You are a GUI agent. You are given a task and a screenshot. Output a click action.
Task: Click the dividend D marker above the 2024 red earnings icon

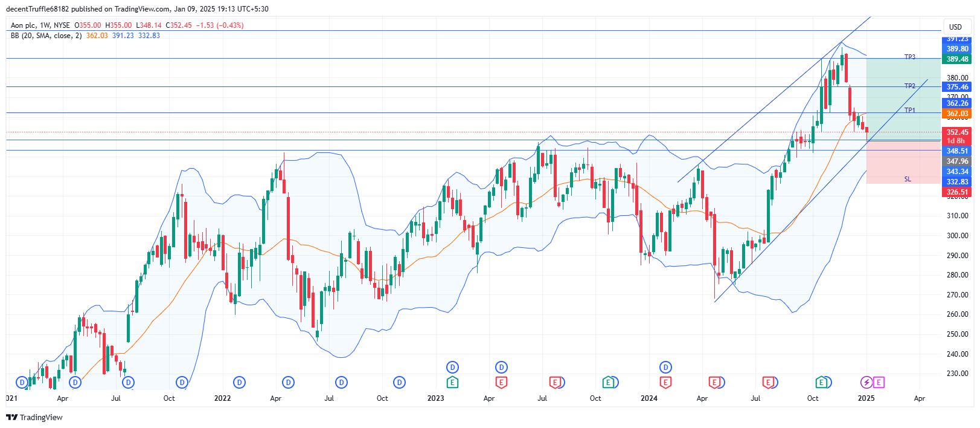(x=665, y=367)
